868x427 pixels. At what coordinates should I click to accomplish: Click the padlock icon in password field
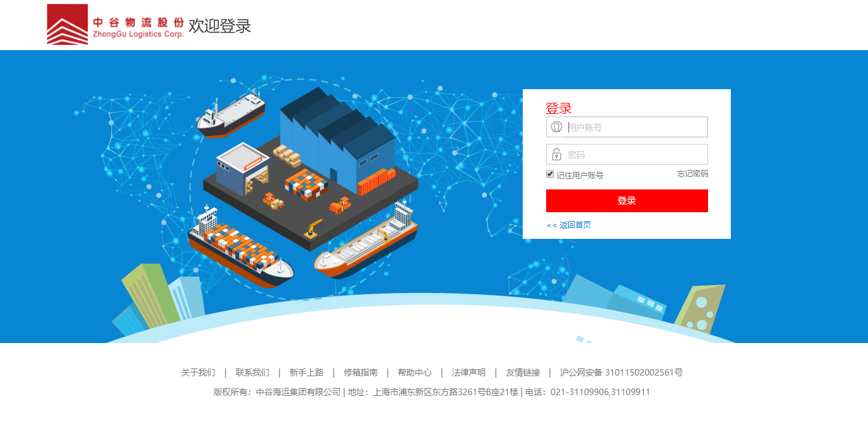pos(557,154)
